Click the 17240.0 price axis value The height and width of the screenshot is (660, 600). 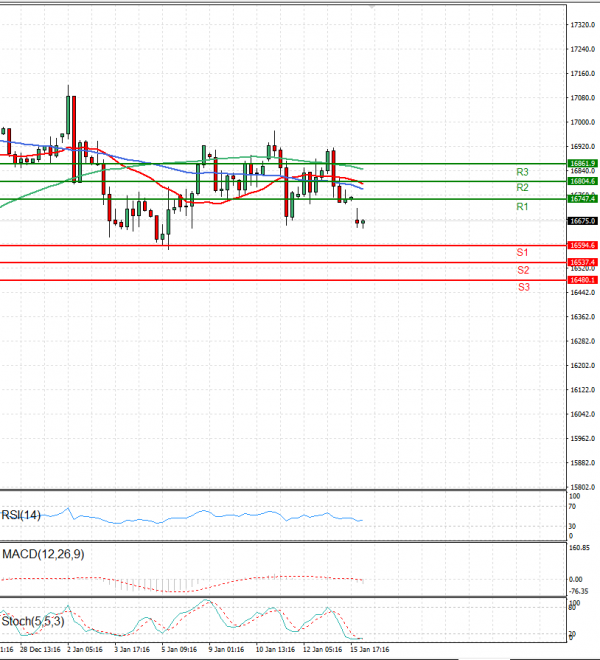[583, 49]
